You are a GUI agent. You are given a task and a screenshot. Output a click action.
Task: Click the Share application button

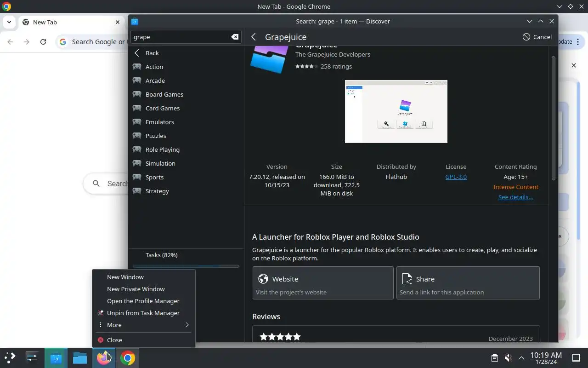(468, 283)
